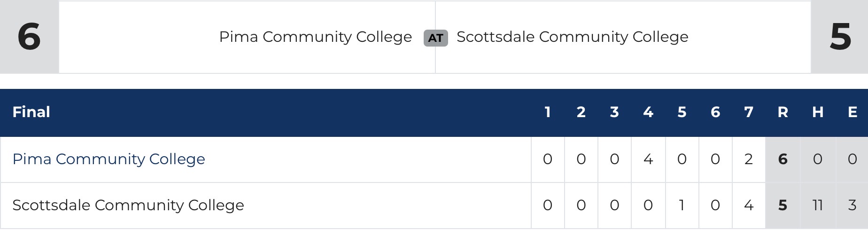The width and height of the screenshot is (868, 230).
Task: Click Scottsdale's errors total of 3
Action: (x=852, y=206)
